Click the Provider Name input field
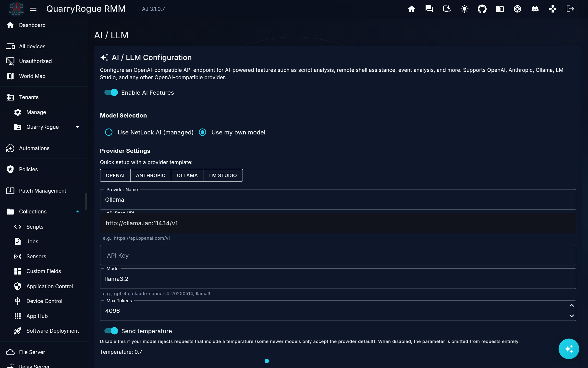588x368 pixels. 338,199
